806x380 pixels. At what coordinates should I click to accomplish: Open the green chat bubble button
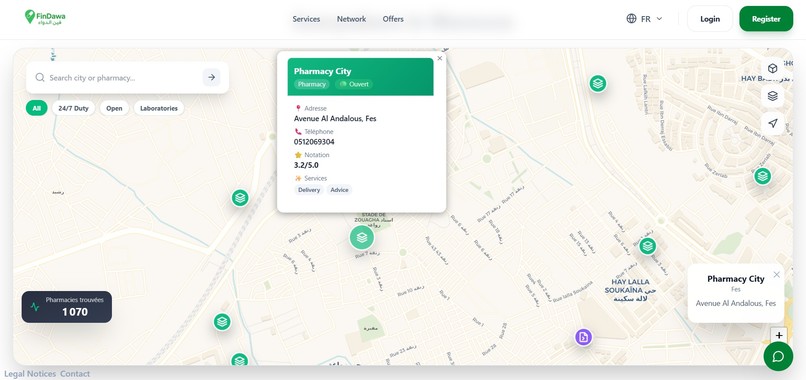pyautogui.click(x=778, y=356)
